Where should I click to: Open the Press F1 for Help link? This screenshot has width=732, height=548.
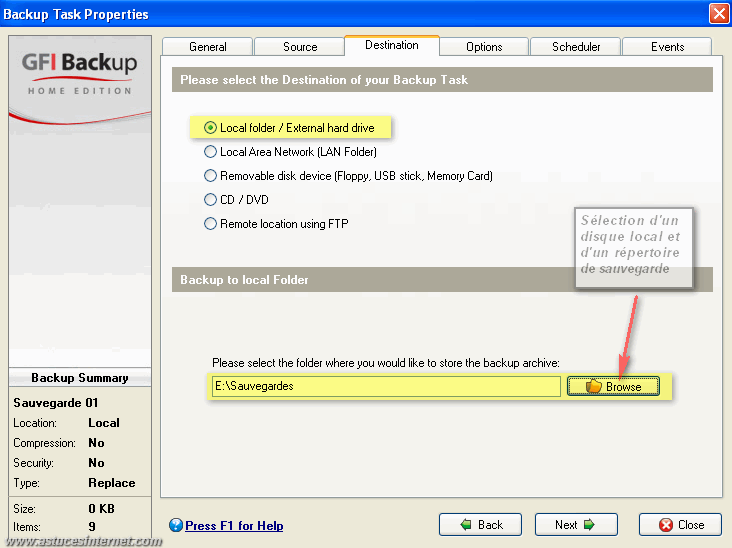(234, 526)
